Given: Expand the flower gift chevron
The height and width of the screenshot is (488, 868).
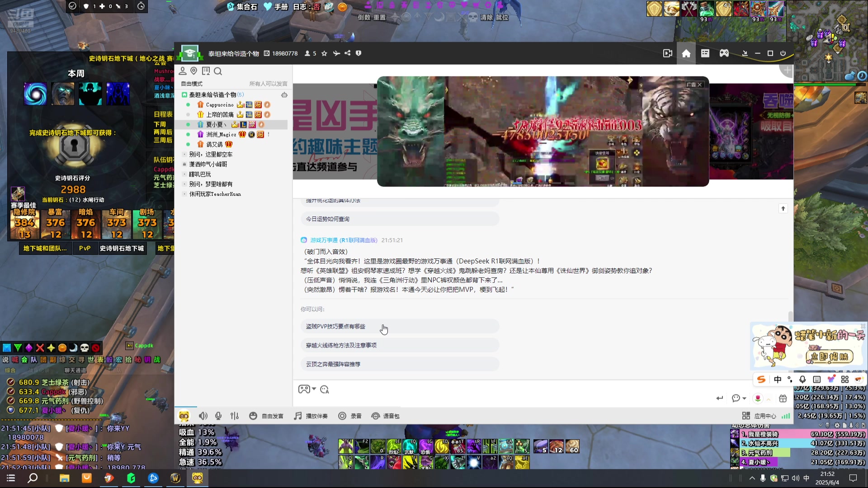Looking at the screenshot, I should [768, 399].
